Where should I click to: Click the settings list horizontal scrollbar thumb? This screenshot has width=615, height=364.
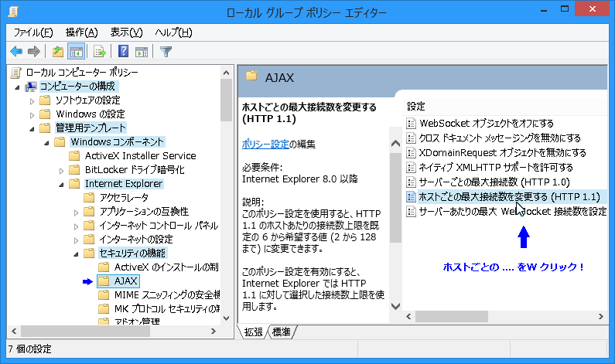pyautogui.click(x=452, y=316)
